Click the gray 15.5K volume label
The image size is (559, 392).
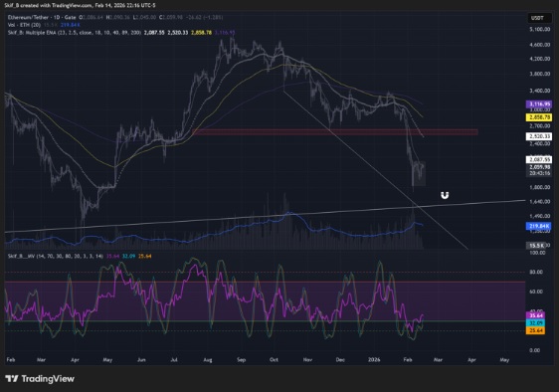pos(536,246)
